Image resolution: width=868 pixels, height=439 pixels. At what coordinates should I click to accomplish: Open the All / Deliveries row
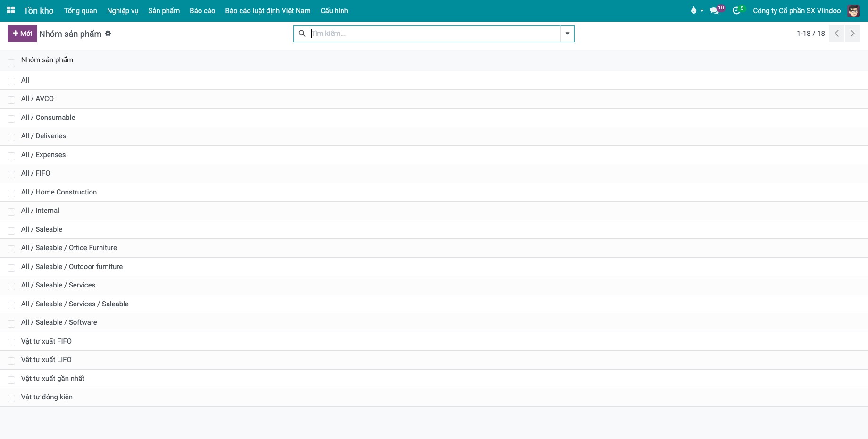pyautogui.click(x=434, y=136)
